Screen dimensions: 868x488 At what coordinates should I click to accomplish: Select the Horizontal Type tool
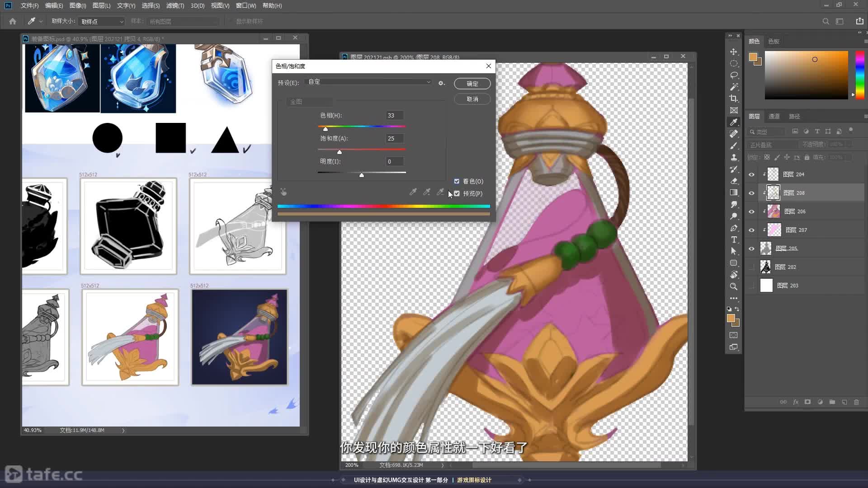(734, 239)
